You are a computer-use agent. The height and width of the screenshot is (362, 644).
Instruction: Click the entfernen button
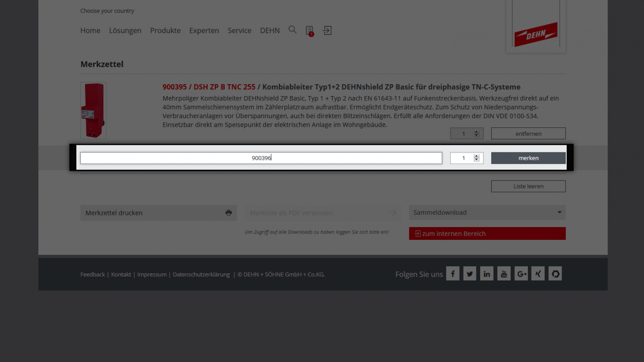pos(528,133)
